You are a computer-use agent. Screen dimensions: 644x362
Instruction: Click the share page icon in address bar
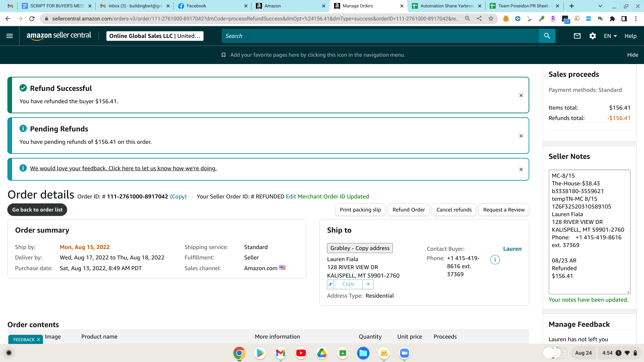click(x=479, y=19)
